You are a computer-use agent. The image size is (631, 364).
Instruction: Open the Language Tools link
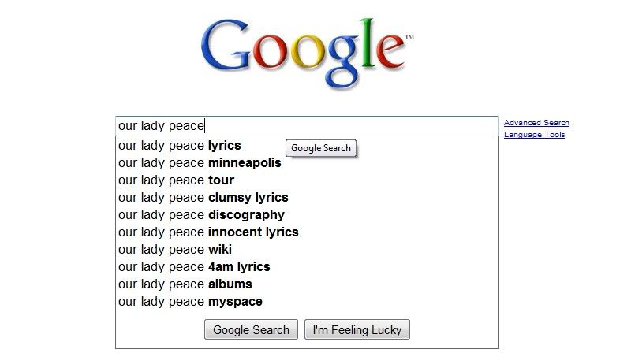[x=535, y=135]
